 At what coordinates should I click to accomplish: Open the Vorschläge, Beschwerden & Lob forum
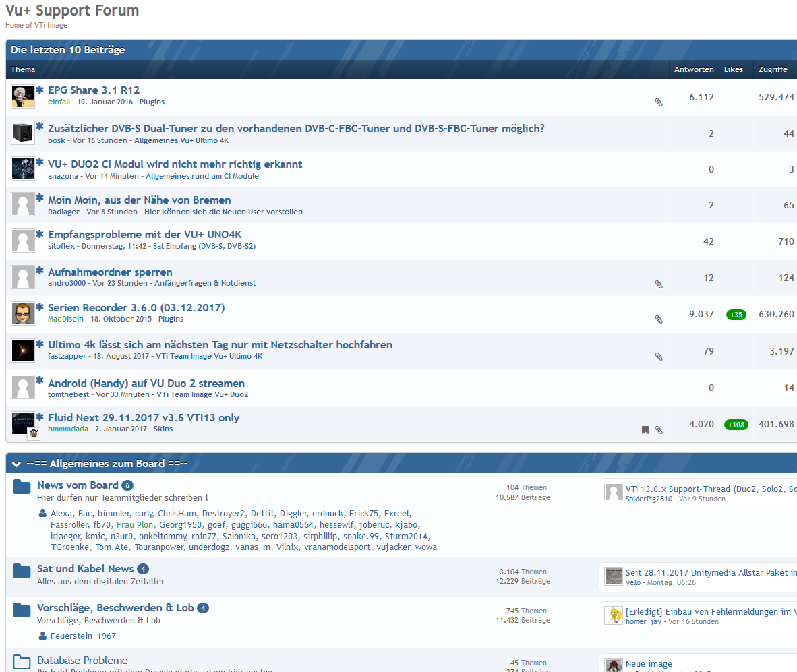click(x=115, y=607)
